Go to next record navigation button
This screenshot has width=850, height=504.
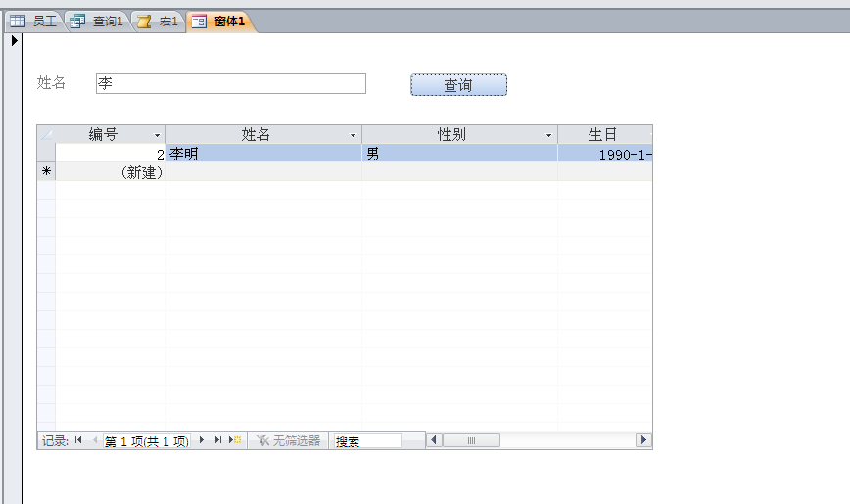(x=202, y=440)
